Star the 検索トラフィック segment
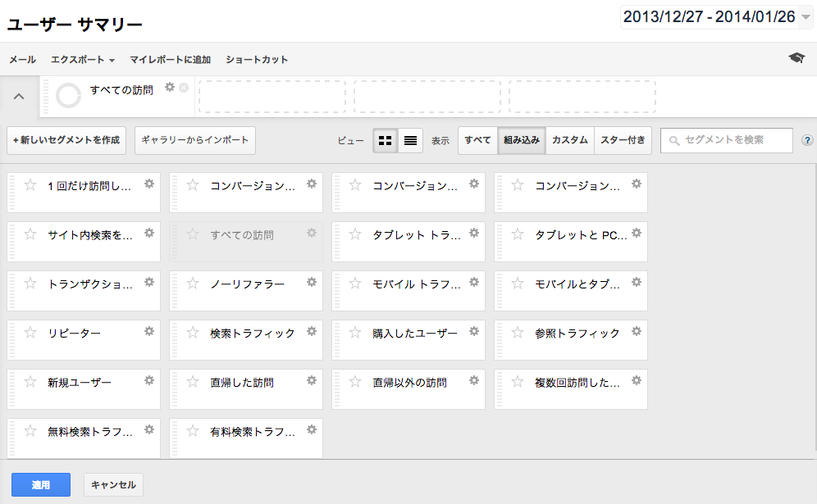The image size is (817, 504). [193, 332]
